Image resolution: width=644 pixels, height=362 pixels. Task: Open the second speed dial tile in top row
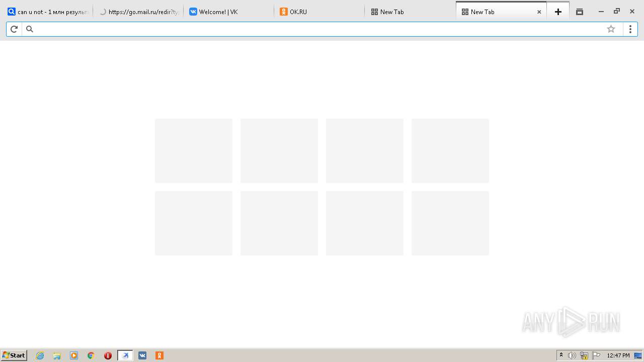click(x=279, y=151)
